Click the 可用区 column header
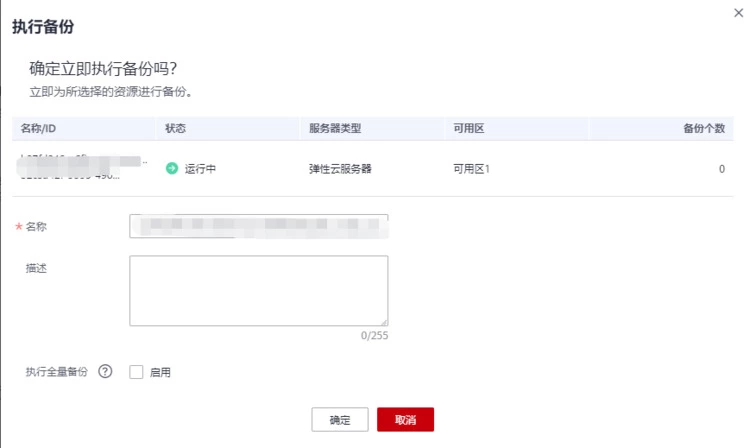The height and width of the screenshot is (448, 750). click(469, 129)
